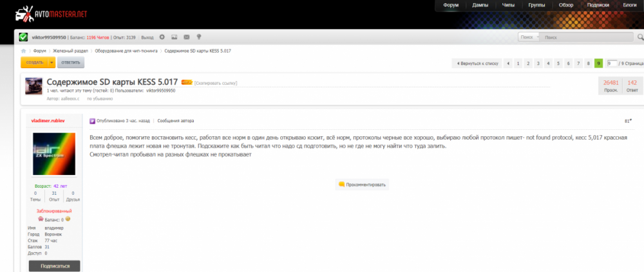644x272 pixels.
Task: Click Содержимое SD карты KESS 5.017 breadcrumb
Action: pyautogui.click(x=198, y=51)
